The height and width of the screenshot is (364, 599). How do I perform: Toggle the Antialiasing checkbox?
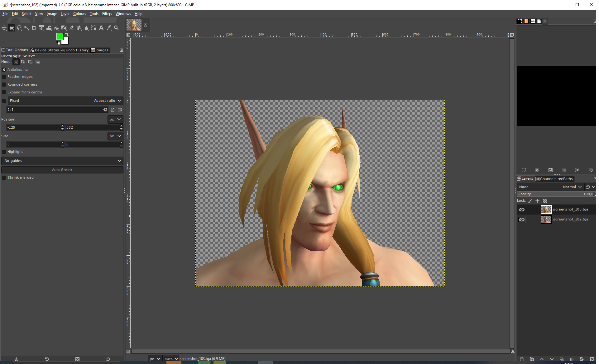pyautogui.click(x=4, y=70)
